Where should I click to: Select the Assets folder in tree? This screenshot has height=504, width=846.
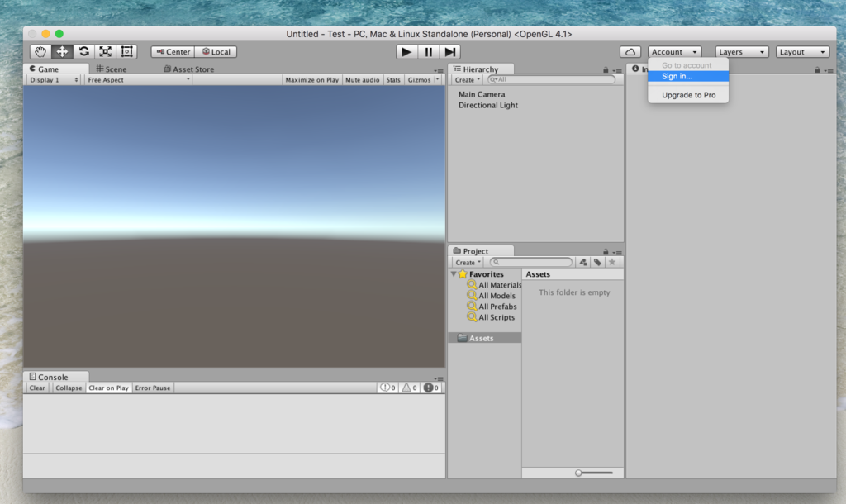(x=485, y=338)
